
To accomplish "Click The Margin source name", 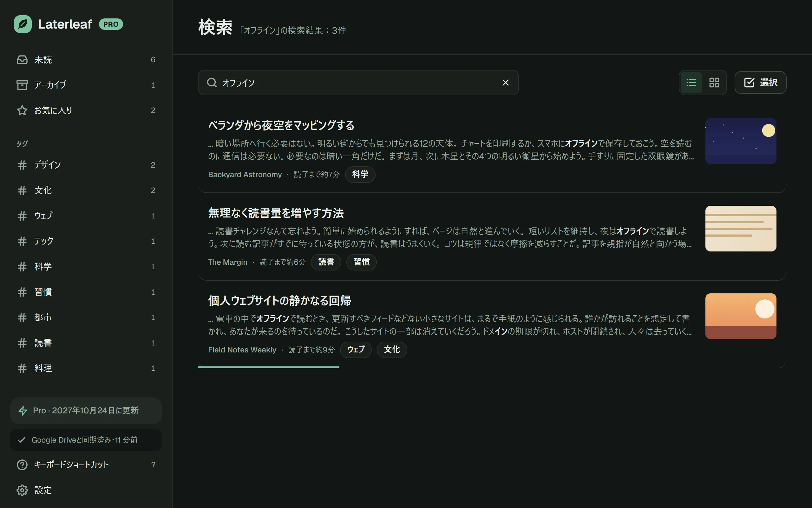I will (x=227, y=262).
